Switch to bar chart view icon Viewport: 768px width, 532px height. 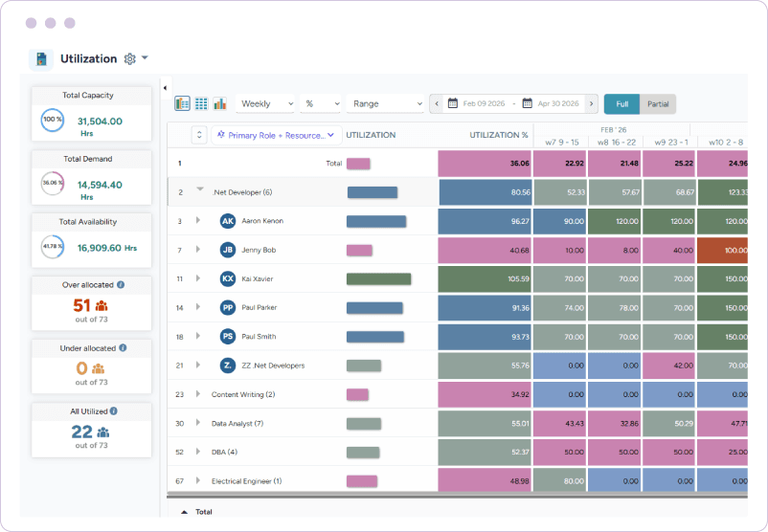click(220, 103)
